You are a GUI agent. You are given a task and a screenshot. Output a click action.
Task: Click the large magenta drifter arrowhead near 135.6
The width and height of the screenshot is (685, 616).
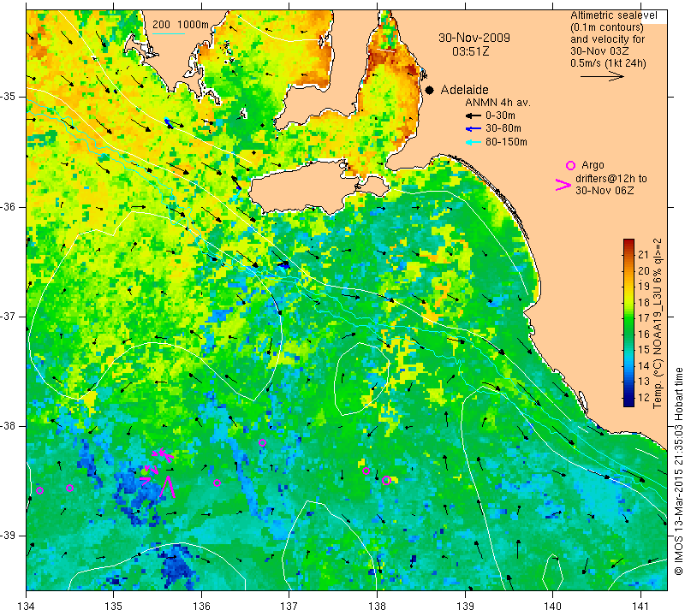[x=168, y=486]
